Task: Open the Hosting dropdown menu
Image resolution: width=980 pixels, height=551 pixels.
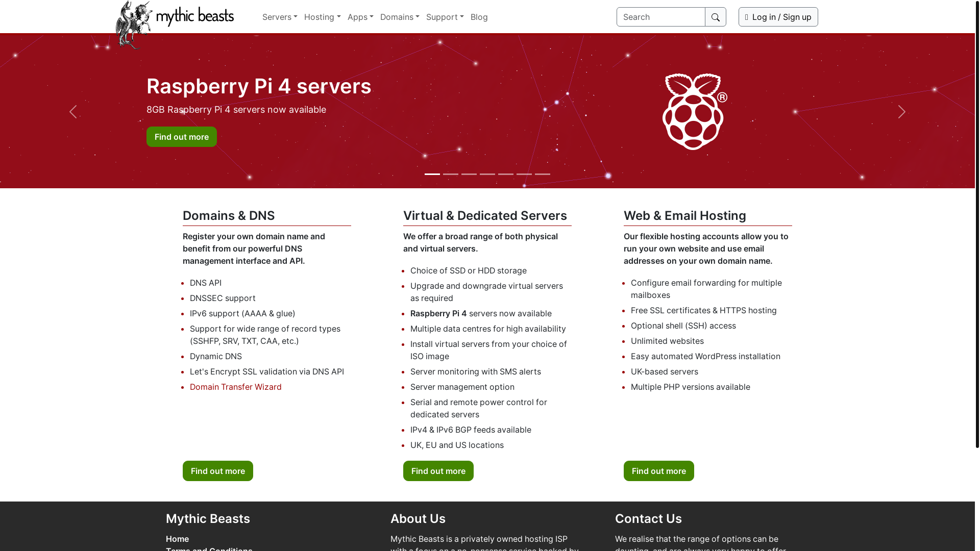Action: pos(322,17)
